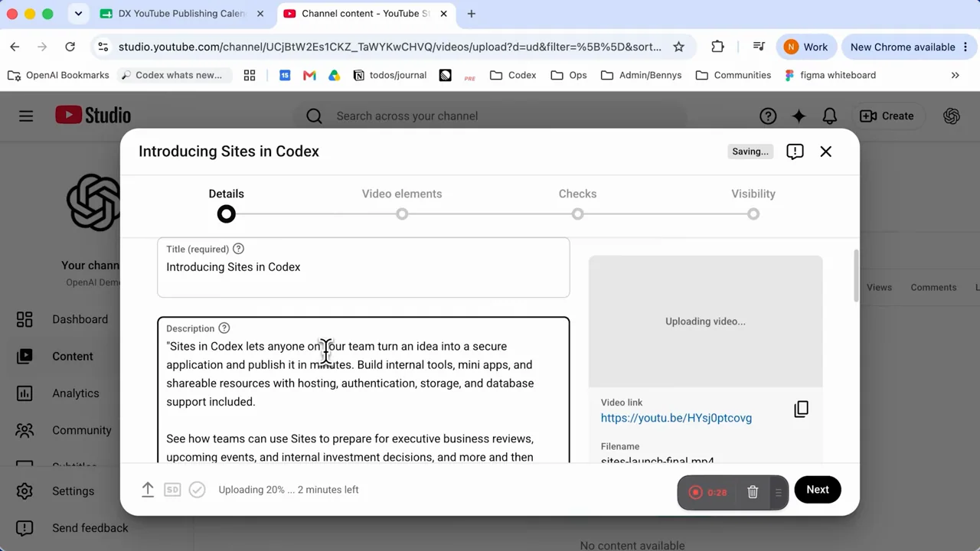Open the Google Calendar bookmark icon
The width and height of the screenshot is (980, 551).
tap(285, 75)
